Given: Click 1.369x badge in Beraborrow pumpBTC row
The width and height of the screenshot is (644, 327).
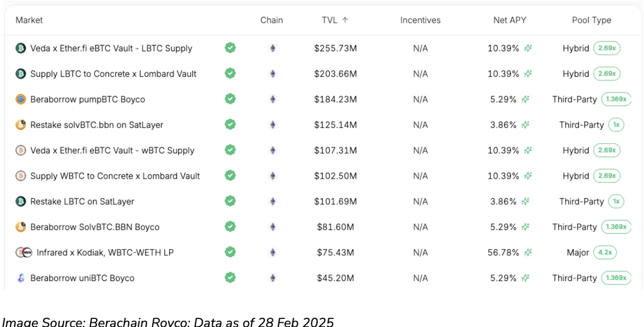Looking at the screenshot, I should (616, 99).
